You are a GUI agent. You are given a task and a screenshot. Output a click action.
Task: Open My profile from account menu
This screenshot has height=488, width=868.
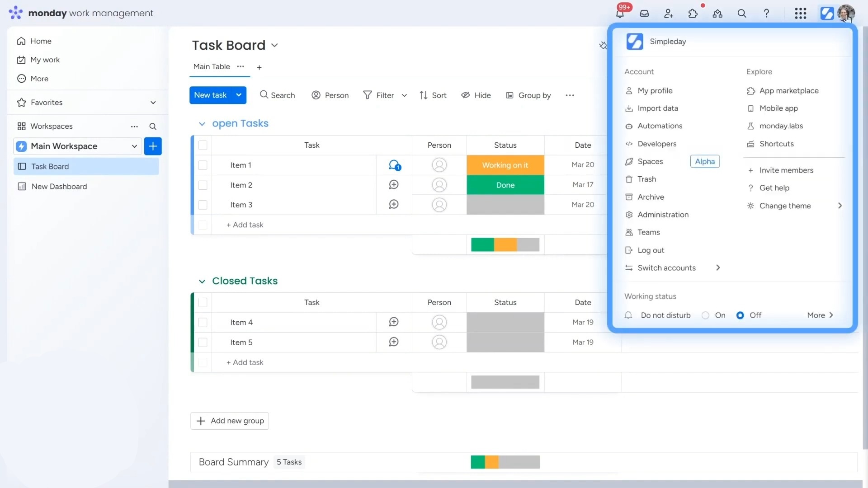655,90
